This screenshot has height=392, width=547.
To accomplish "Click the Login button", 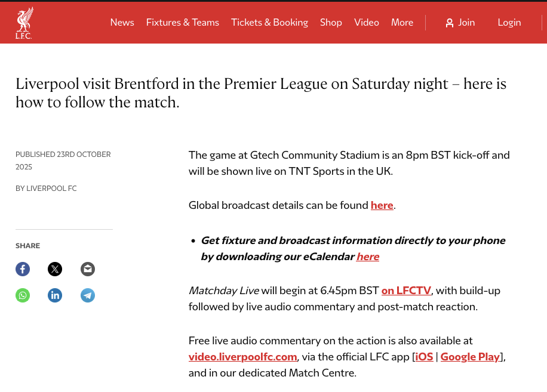I will [509, 23].
